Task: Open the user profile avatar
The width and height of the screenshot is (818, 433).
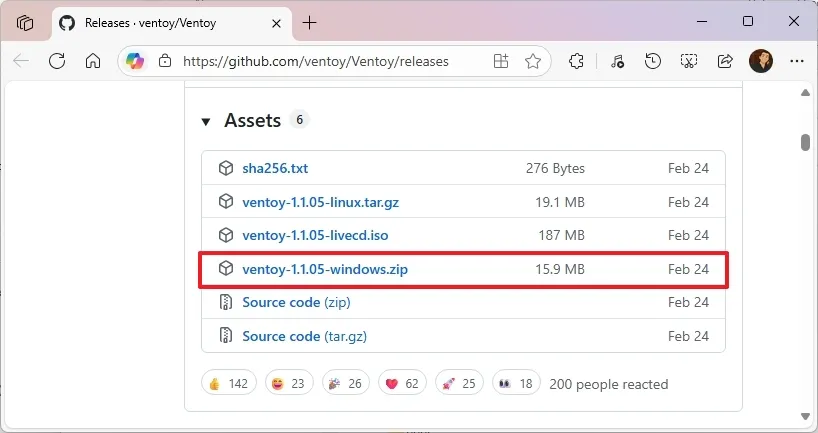Action: pos(761,61)
